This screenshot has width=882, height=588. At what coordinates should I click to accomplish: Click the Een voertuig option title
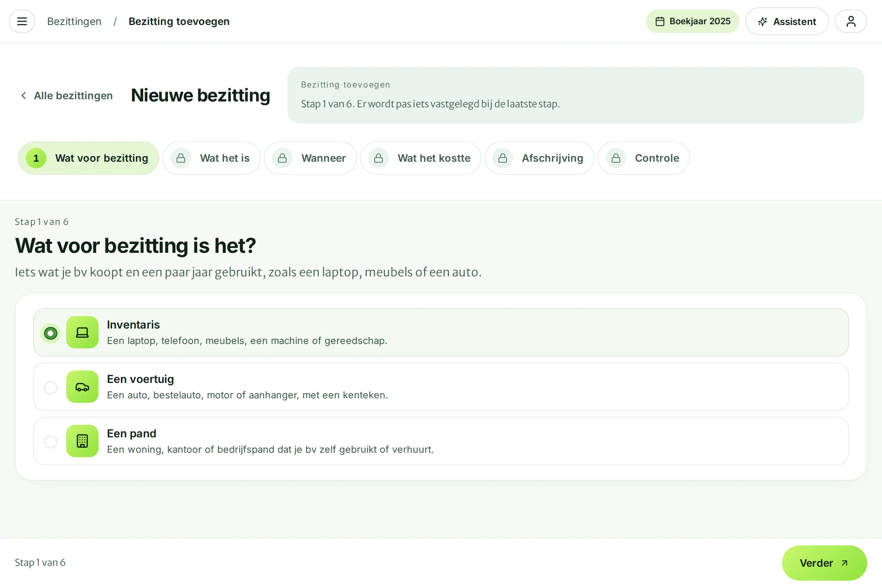[140, 379]
